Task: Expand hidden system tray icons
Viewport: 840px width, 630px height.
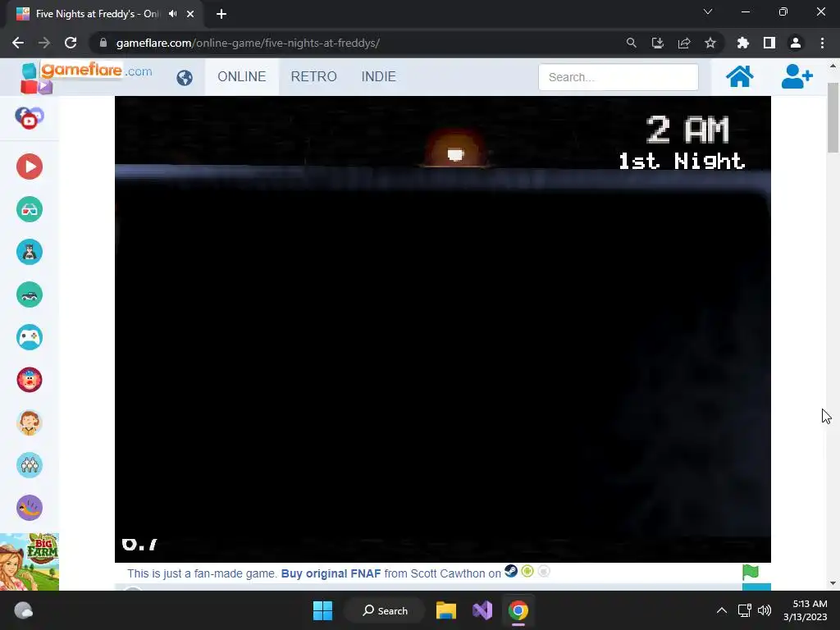Action: pos(722,610)
